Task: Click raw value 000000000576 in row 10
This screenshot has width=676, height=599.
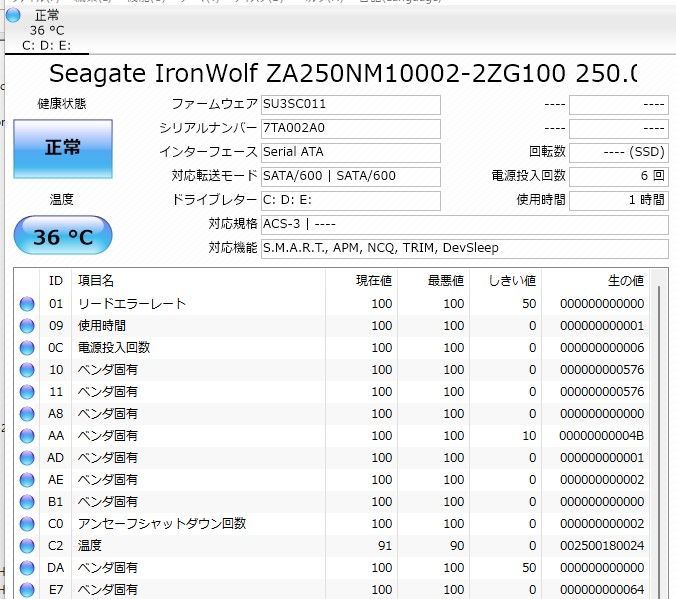Action: click(602, 370)
